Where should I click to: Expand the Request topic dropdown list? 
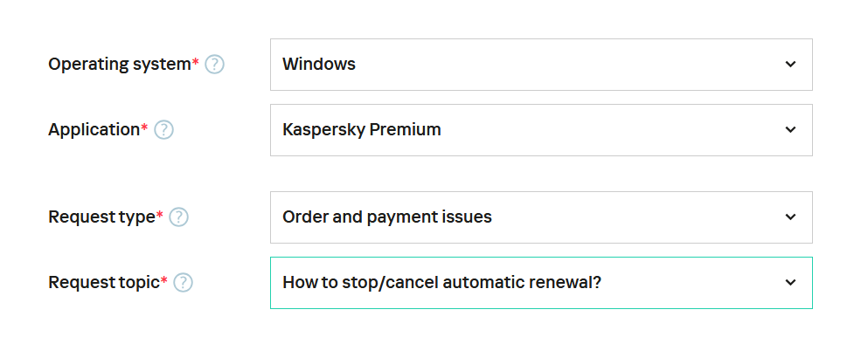[x=541, y=283]
